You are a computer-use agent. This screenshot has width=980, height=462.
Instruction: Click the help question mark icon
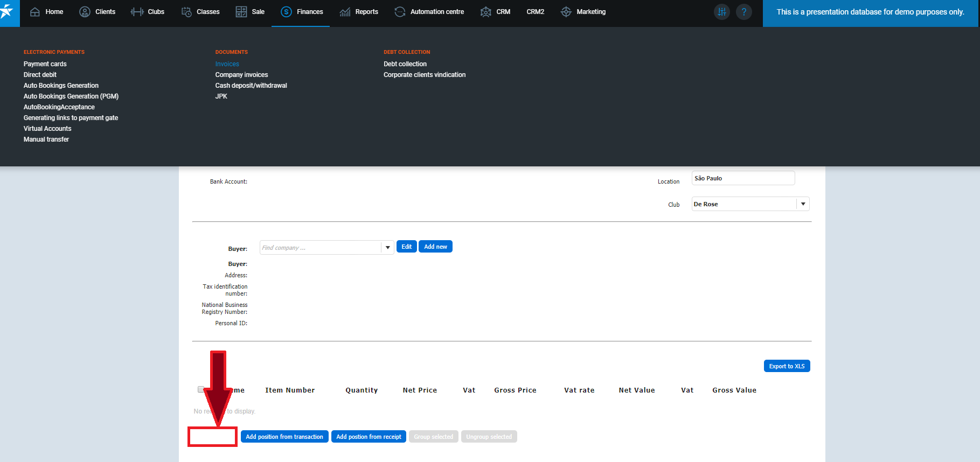[x=744, y=12]
